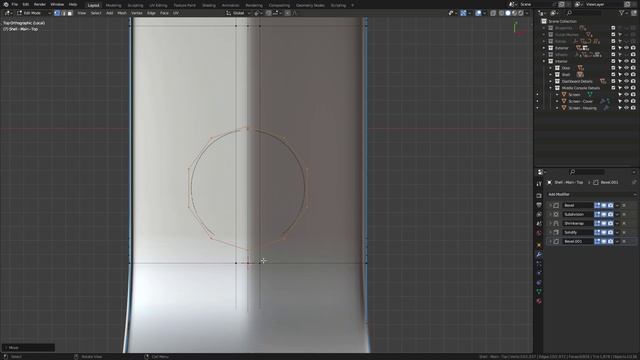Image resolution: width=640 pixels, height=360 pixels.
Task: Switch to the Sculpting workspace tab
Action: pos(136,5)
